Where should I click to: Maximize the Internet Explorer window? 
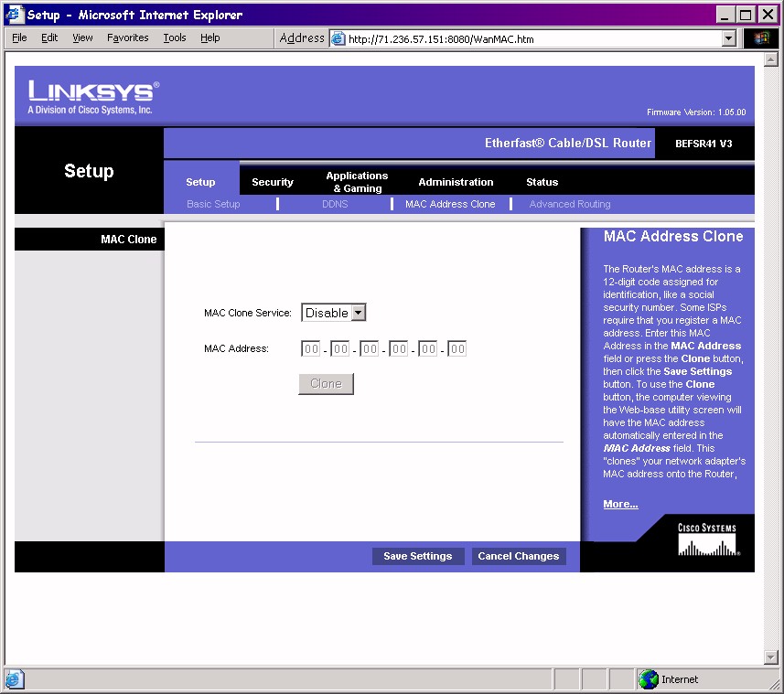click(x=745, y=14)
